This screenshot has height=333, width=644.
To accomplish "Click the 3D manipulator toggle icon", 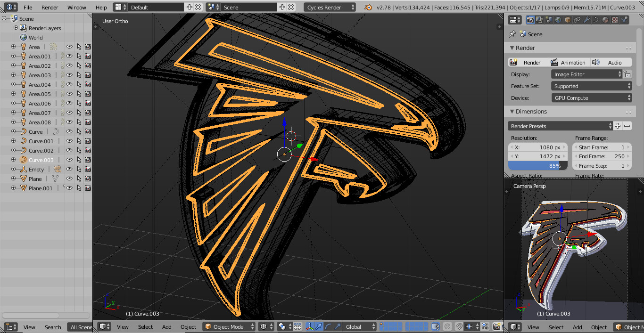I will click(x=309, y=326).
